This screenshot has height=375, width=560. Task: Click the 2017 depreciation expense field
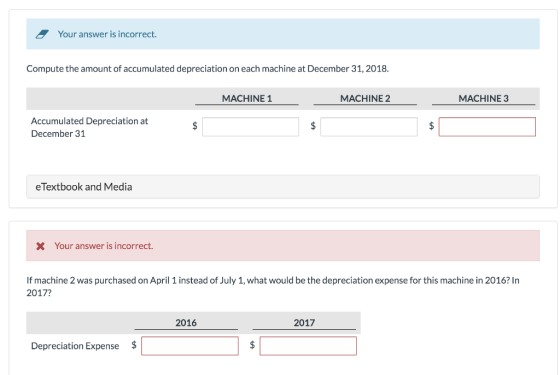[x=308, y=346]
